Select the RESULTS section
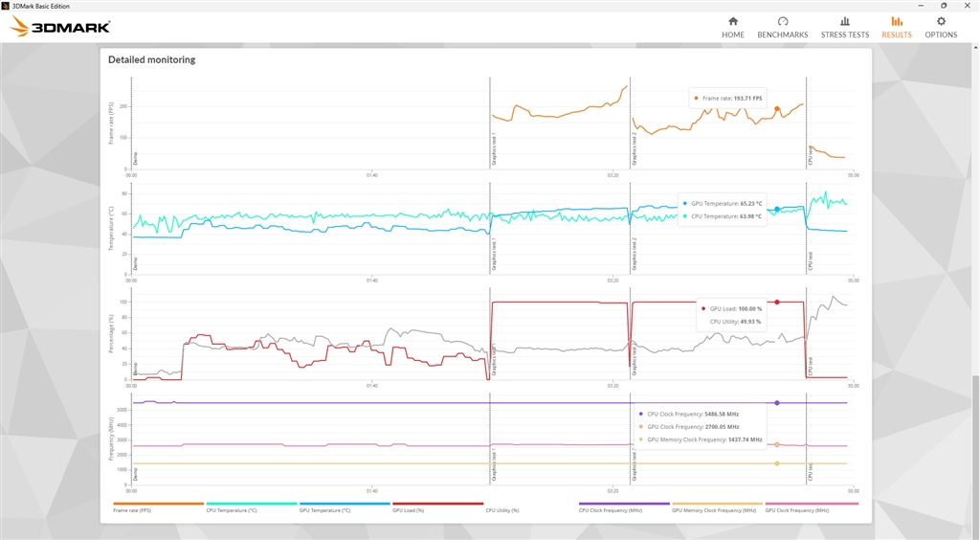Screen dimensions: 980x540 coord(896,28)
